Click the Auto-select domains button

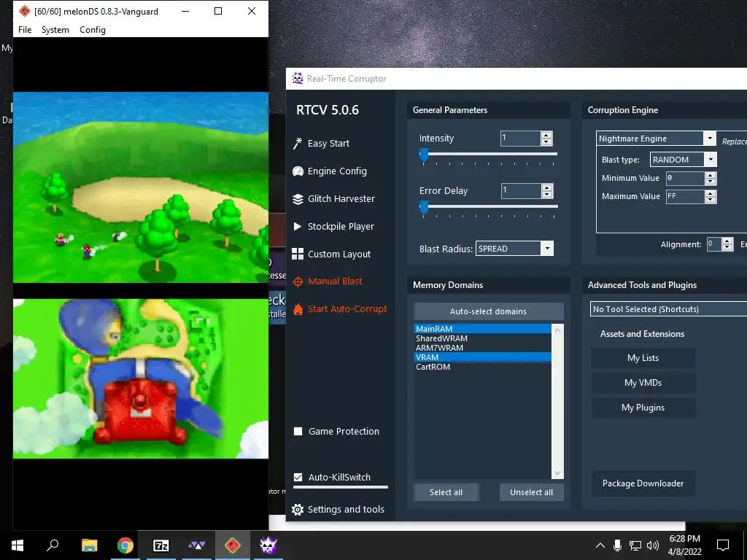(488, 311)
